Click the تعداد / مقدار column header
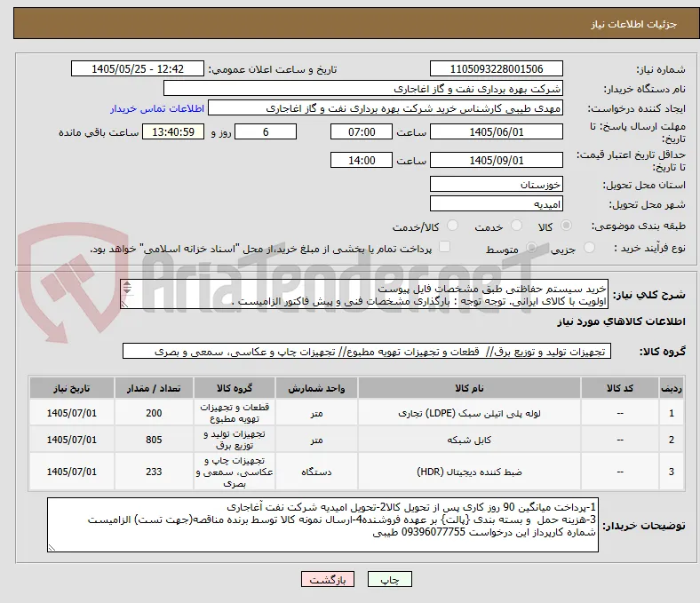 154,388
